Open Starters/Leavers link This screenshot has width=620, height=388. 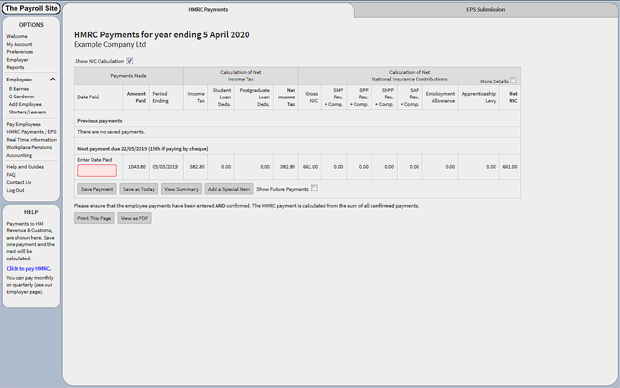click(27, 112)
